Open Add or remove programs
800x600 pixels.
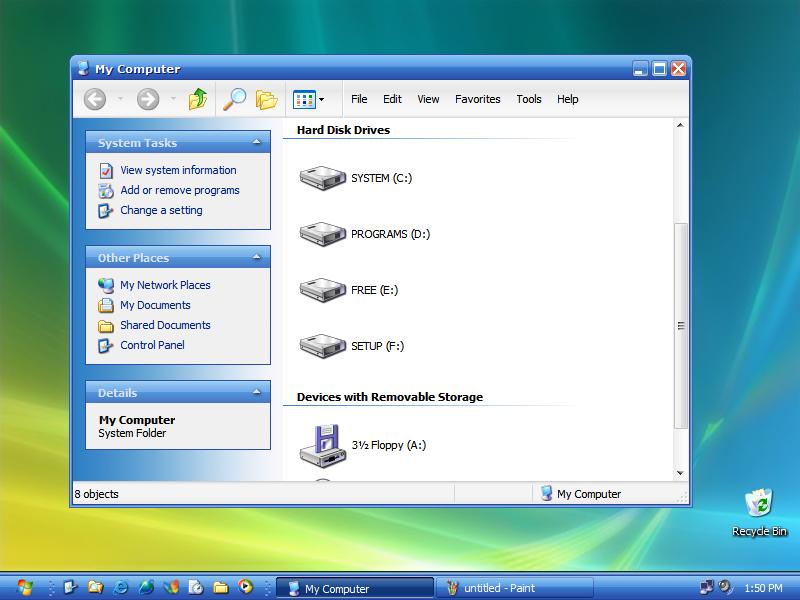(x=180, y=190)
